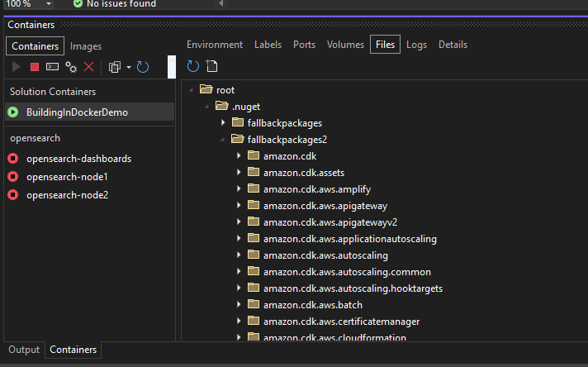Viewport: 588px width, 367px height.
Task: Refresh the Files tree view
Action: (192, 66)
